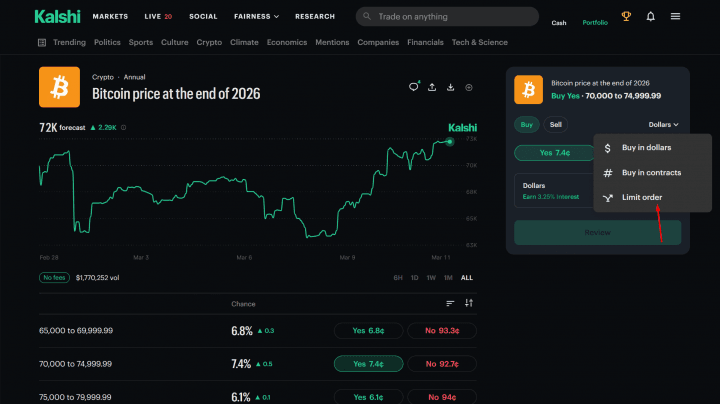This screenshot has width=720, height=404.
Task: Select Buy in contracts option
Action: [650, 172]
